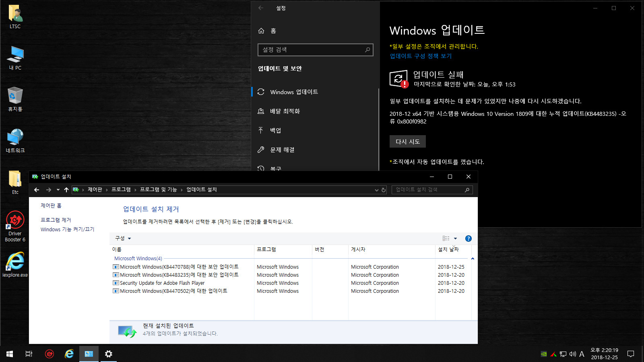The height and width of the screenshot is (362, 644).
Task: Open the 프로그램 제거 link
Action: click(56, 220)
